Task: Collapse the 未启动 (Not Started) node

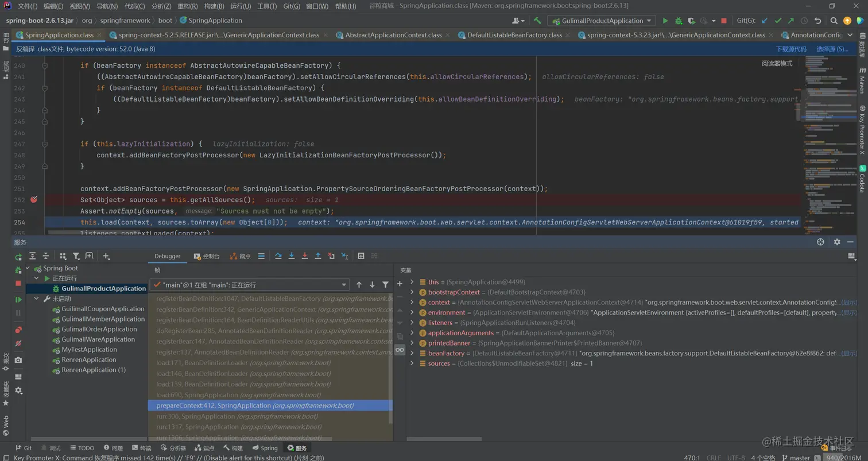Action: point(37,299)
